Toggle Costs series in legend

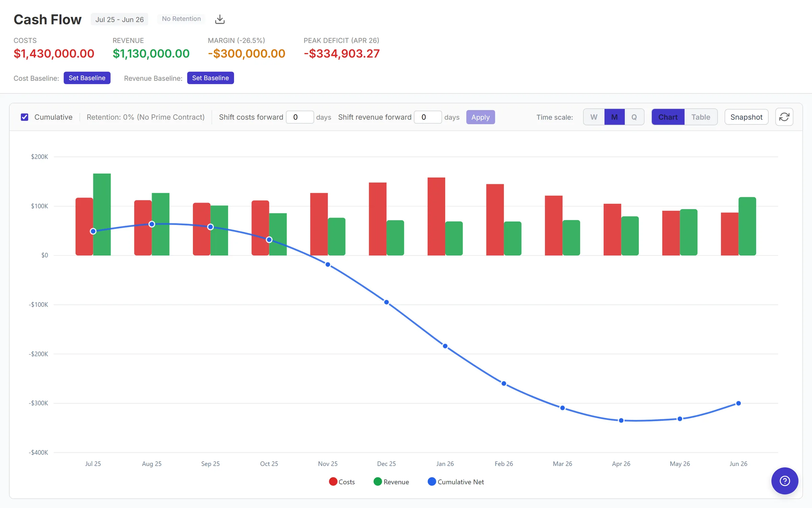click(x=342, y=482)
